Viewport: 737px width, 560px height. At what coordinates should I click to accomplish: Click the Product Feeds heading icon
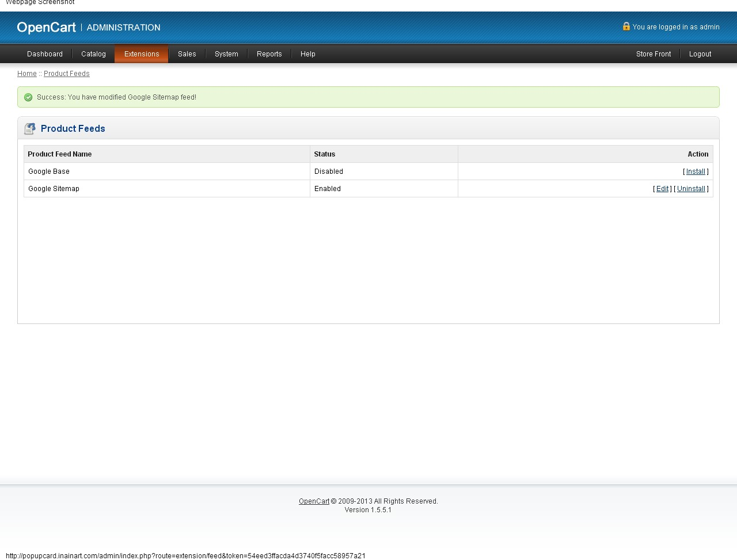[x=30, y=128]
